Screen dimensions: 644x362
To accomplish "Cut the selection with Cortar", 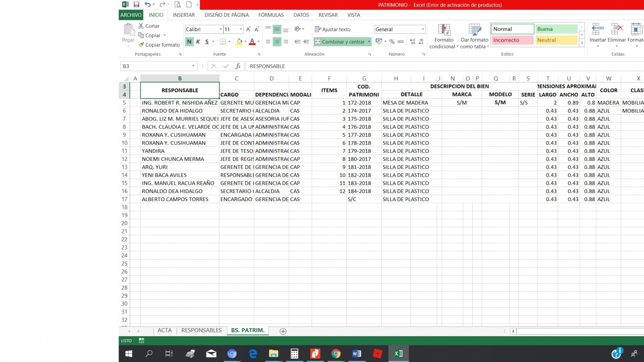I will pyautogui.click(x=149, y=26).
